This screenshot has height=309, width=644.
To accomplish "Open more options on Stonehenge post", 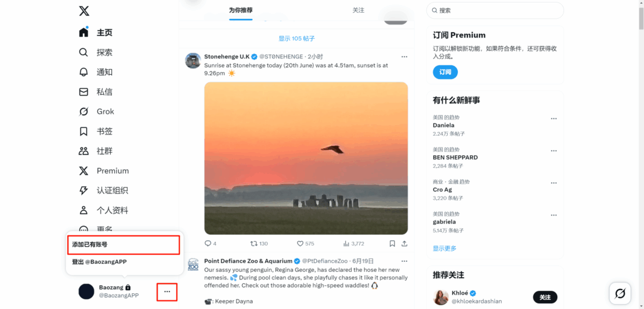I will 404,57.
